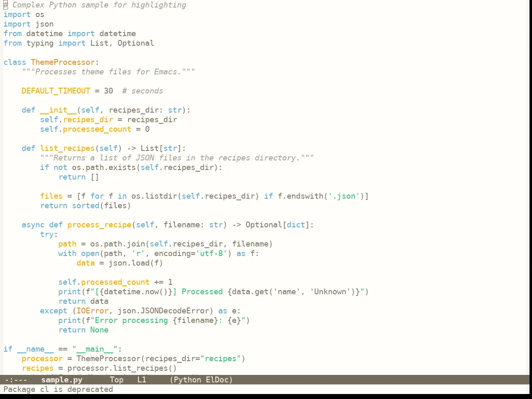
Task: Click the 'Unknown' default string
Action: (330, 292)
